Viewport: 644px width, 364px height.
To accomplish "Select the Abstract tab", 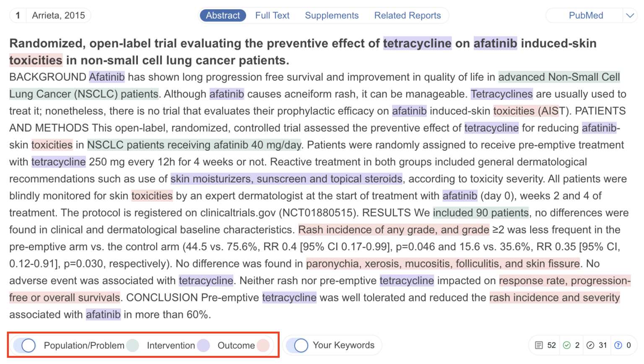I will coord(223,16).
